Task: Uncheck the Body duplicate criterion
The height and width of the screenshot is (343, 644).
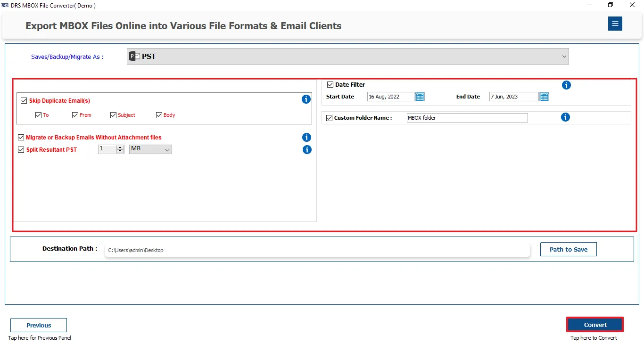Action: point(159,115)
